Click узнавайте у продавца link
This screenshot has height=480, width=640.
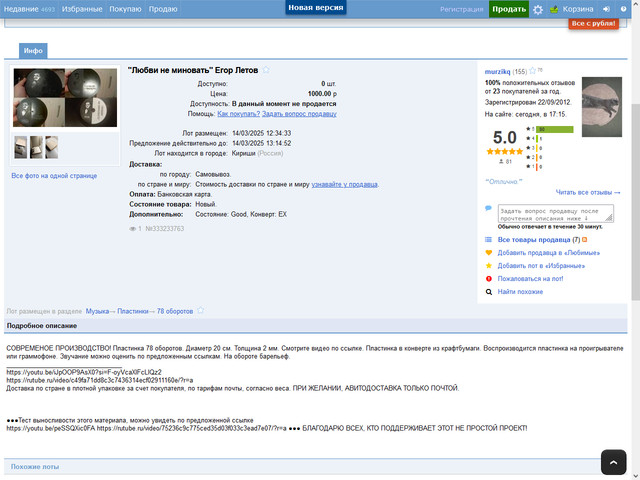(344, 184)
